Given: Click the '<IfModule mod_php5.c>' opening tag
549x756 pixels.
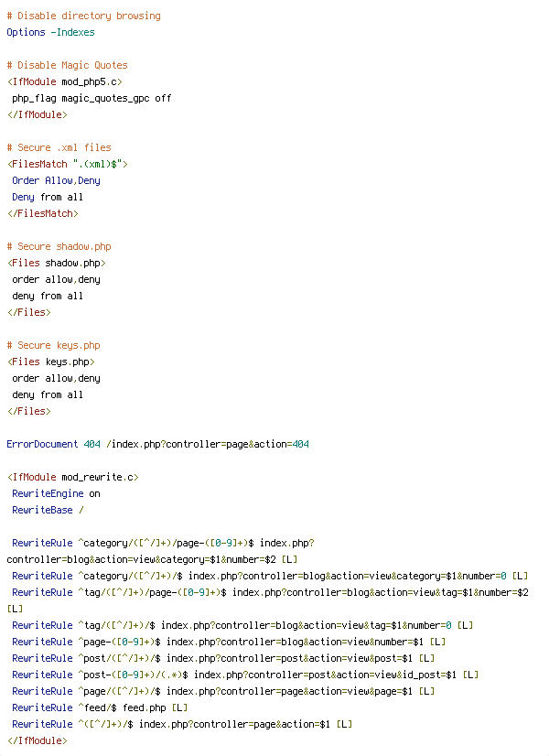Looking at the screenshot, I should click(x=65, y=81).
